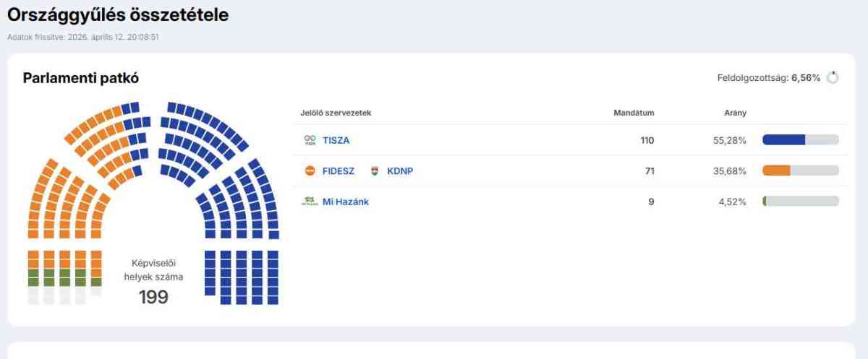Click the Jelölő szervezetek column header
This screenshot has width=868, height=359.
pos(336,113)
